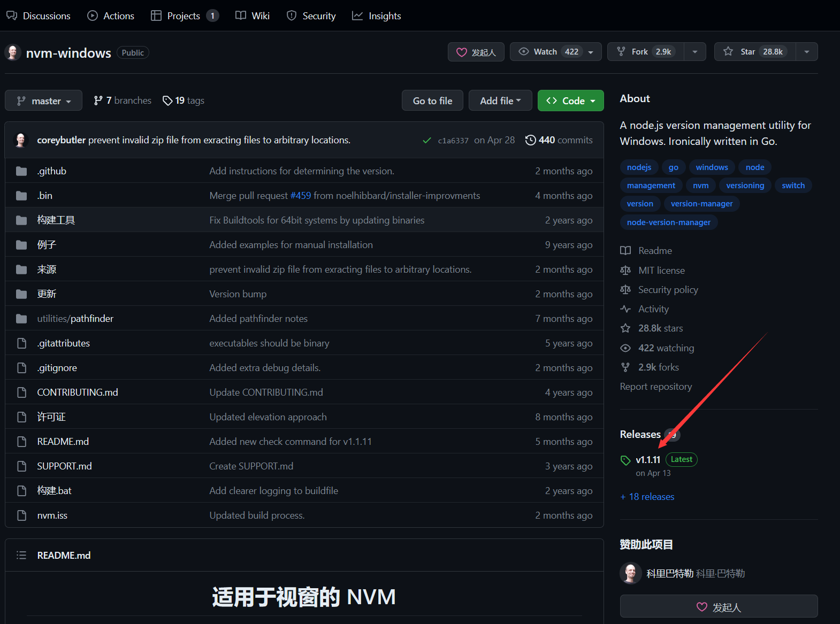Image resolution: width=840 pixels, height=624 pixels.
Task: Click the Watch button with 422 count
Action: pyautogui.click(x=556, y=52)
